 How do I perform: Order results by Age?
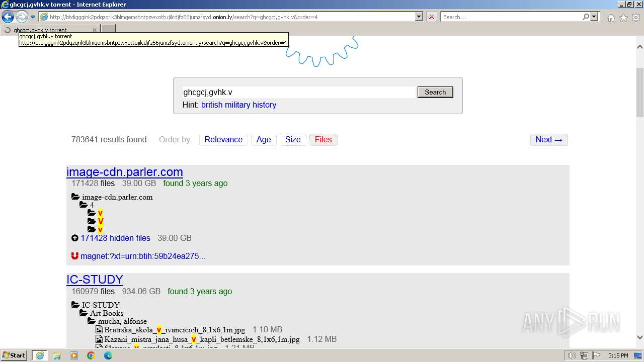pos(264,140)
